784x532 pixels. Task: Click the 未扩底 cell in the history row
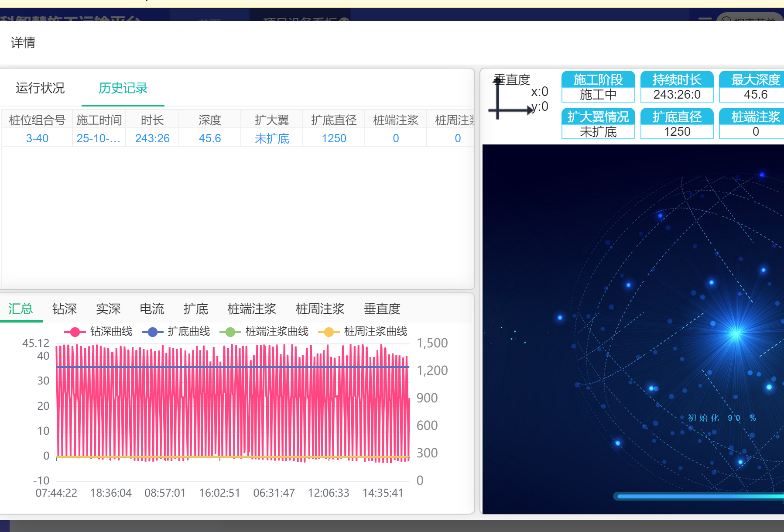[272, 138]
